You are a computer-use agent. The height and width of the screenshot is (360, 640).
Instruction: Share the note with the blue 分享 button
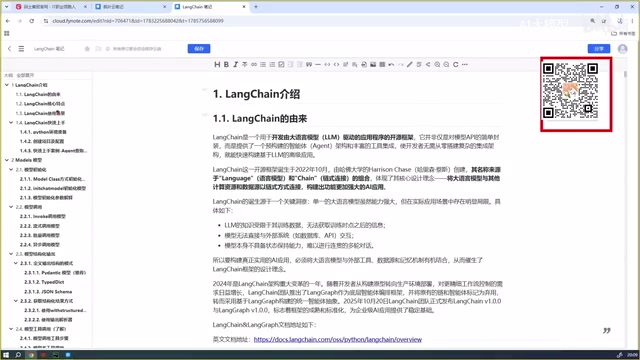[x=599, y=49]
